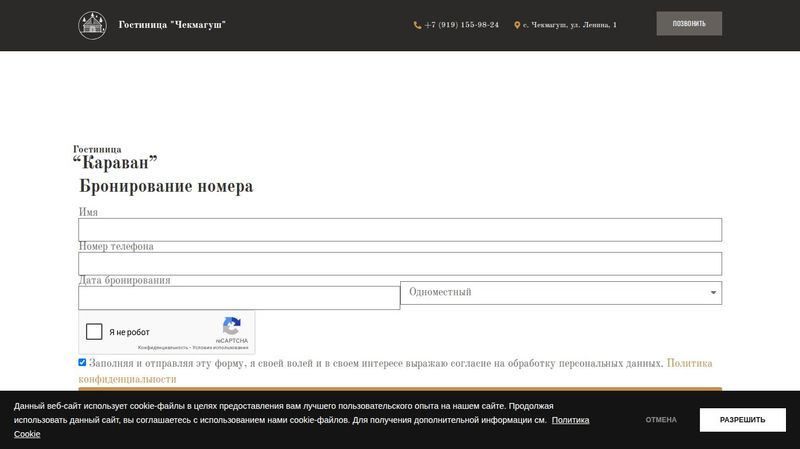Click the location pin icon
Viewport: 800px width, 449px height.
517,25
